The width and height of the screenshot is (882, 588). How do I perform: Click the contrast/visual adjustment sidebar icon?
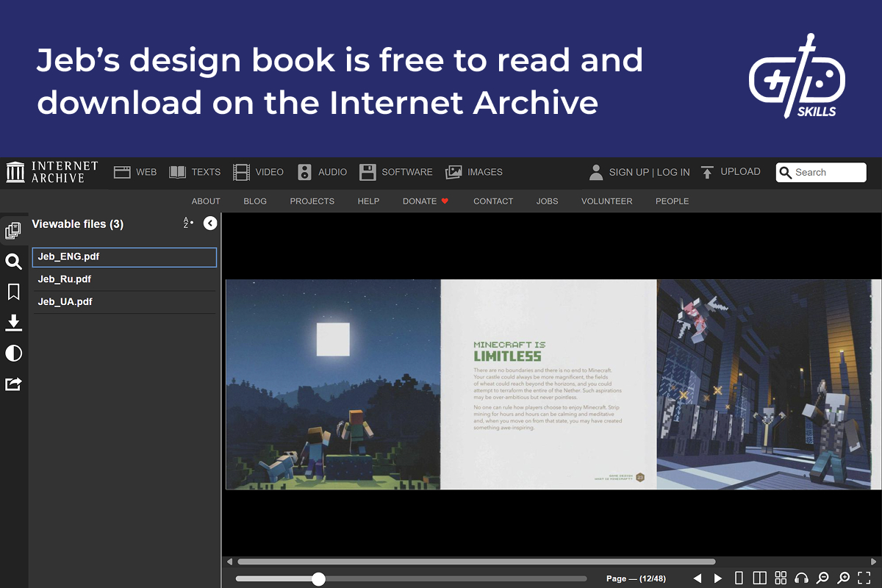13,354
